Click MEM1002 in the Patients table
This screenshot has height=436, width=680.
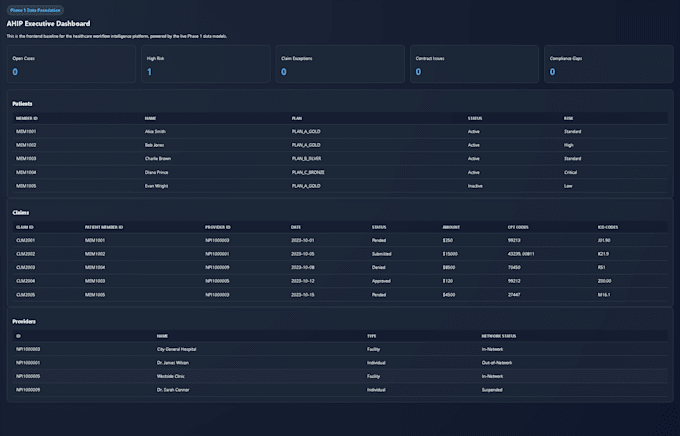pos(26,145)
